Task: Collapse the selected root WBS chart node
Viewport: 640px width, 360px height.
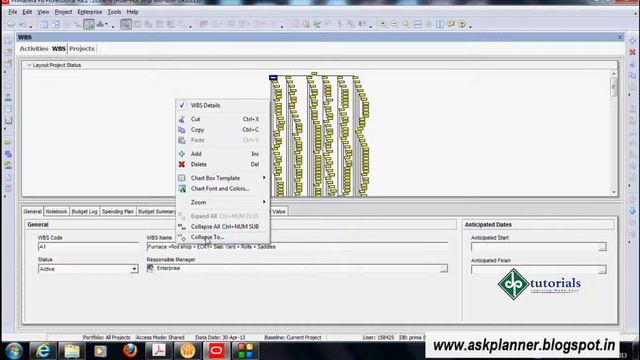Action: (273, 78)
